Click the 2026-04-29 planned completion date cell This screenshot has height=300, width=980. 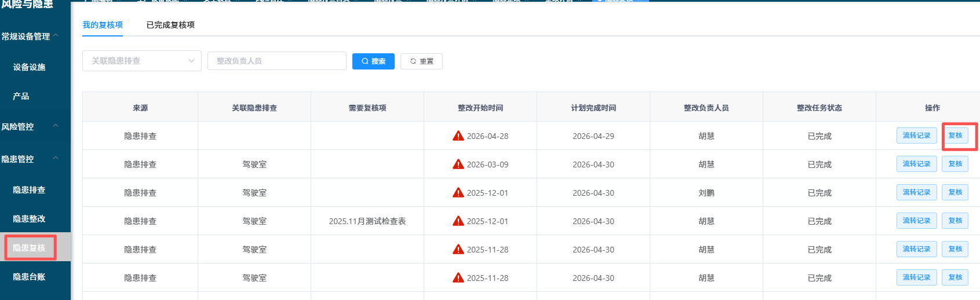(593, 136)
